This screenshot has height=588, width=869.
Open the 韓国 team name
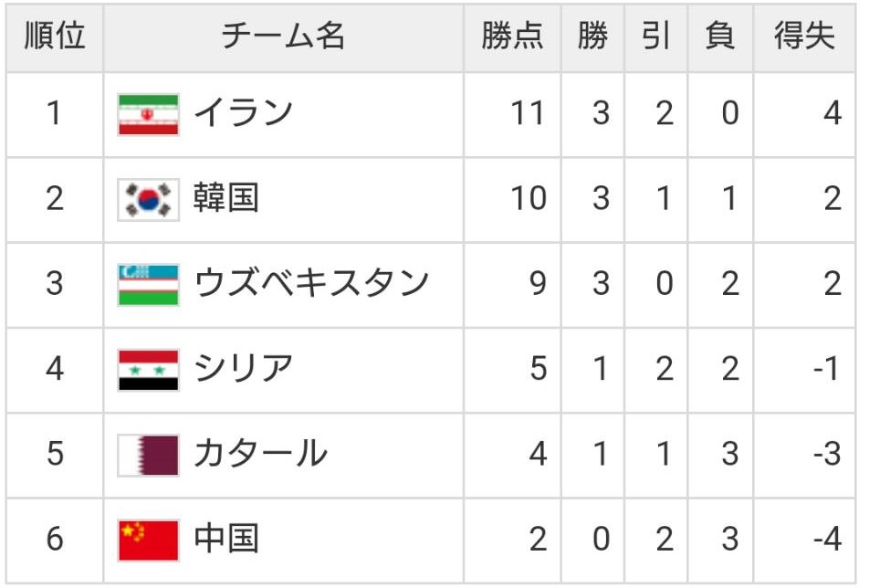pos(226,198)
